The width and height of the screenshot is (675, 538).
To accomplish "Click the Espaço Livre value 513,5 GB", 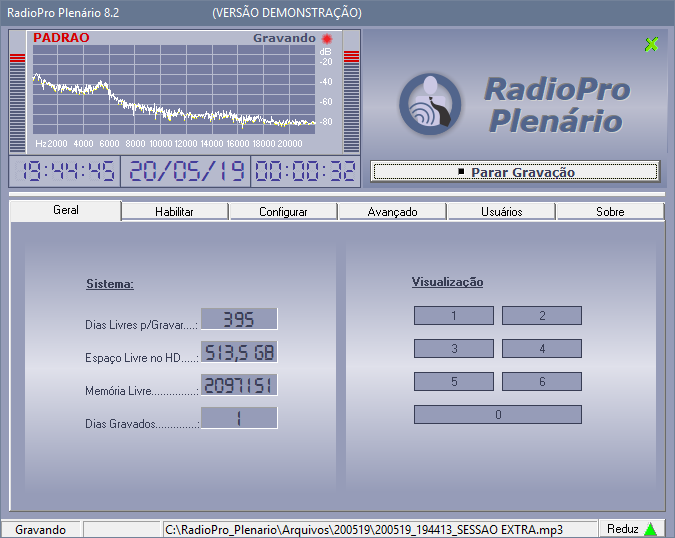I will pos(239,352).
